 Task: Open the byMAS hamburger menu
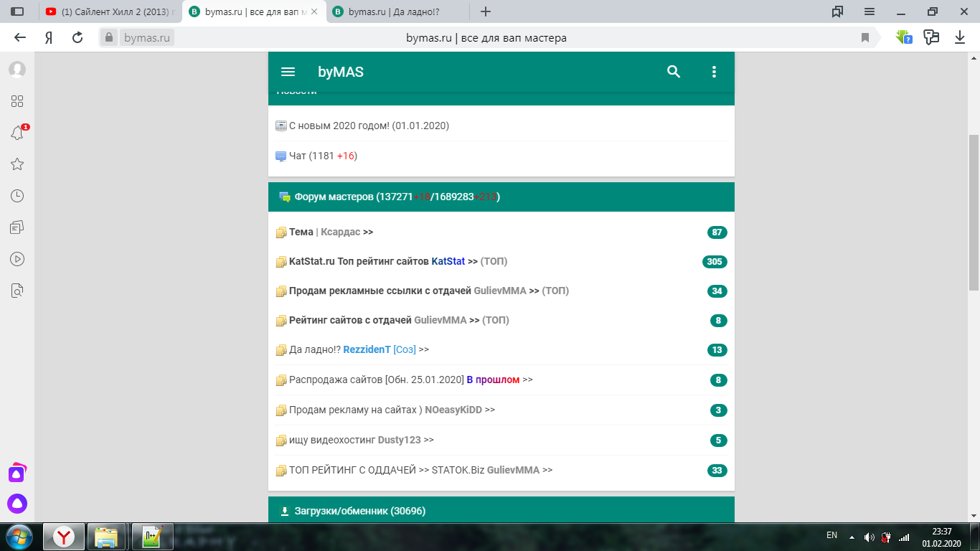(x=288, y=72)
